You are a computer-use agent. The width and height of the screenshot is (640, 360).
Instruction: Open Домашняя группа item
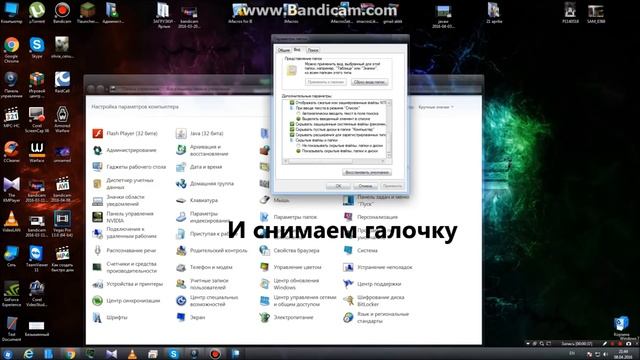(x=205, y=184)
